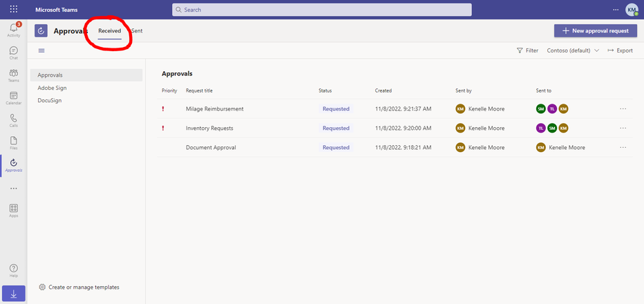Click Requested status of Milage Reimbursement

tap(336, 109)
